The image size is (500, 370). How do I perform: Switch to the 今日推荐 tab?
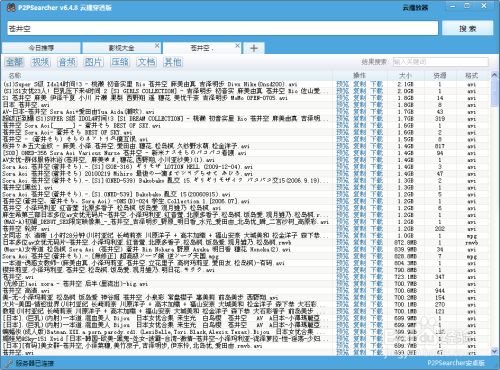click(x=41, y=48)
